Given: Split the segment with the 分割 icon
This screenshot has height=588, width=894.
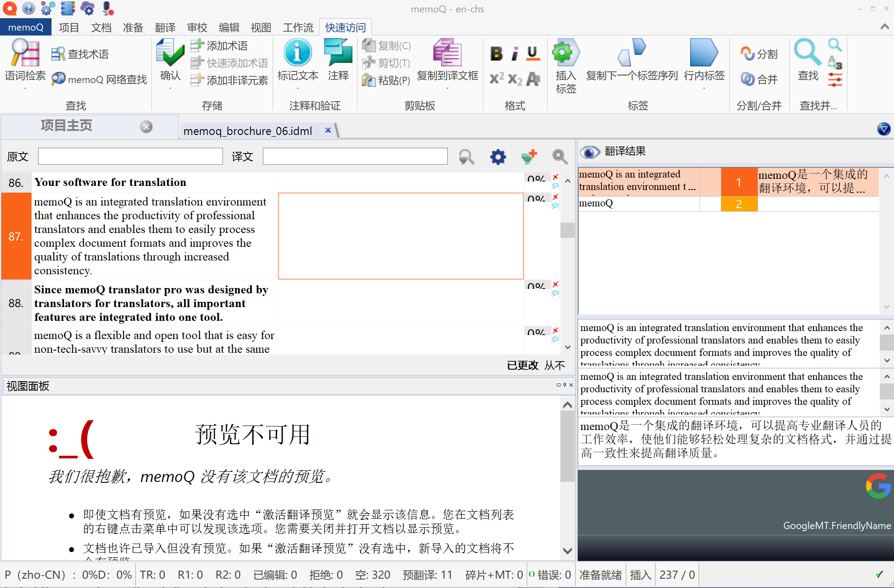Looking at the screenshot, I should pyautogui.click(x=748, y=53).
